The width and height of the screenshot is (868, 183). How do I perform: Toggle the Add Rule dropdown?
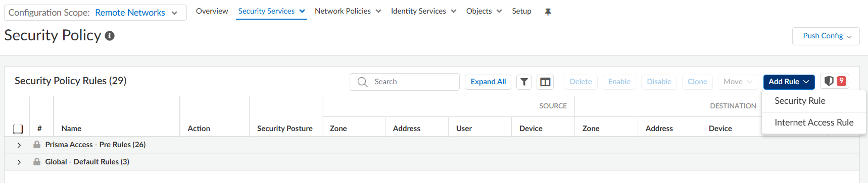coord(789,82)
